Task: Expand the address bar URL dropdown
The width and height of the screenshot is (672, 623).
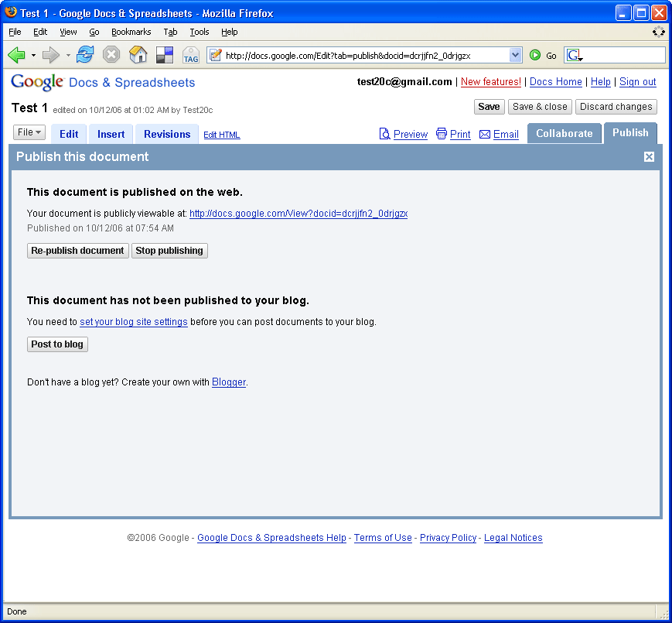Action: pos(515,55)
